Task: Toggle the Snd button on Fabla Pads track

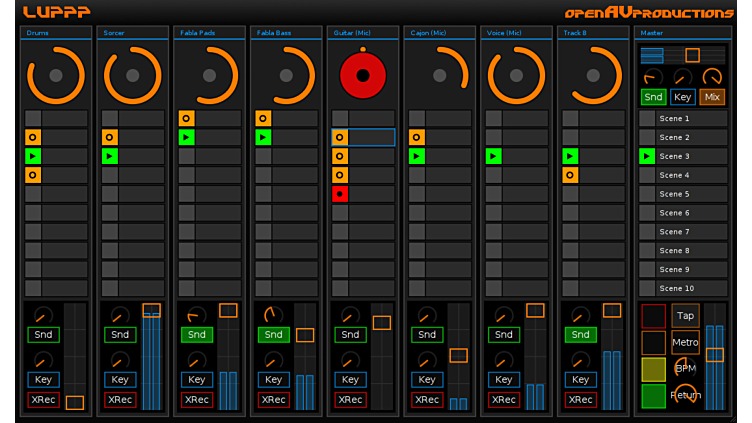Action: pyautogui.click(x=197, y=335)
